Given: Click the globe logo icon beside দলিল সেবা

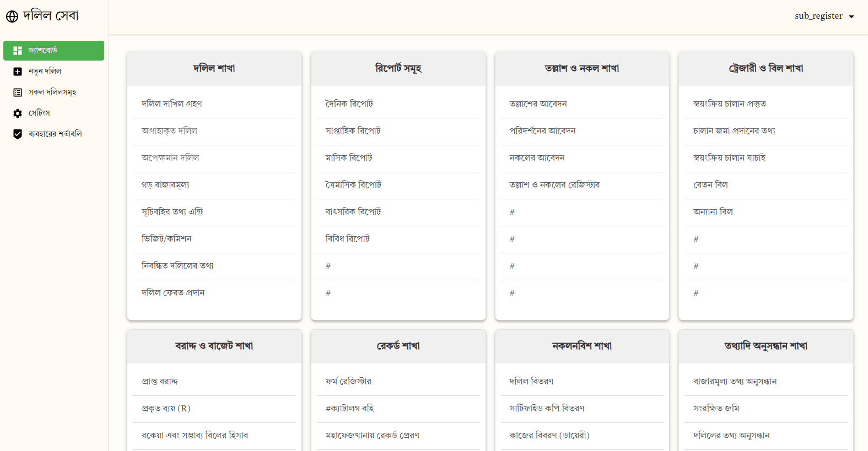Looking at the screenshot, I should pos(12,17).
